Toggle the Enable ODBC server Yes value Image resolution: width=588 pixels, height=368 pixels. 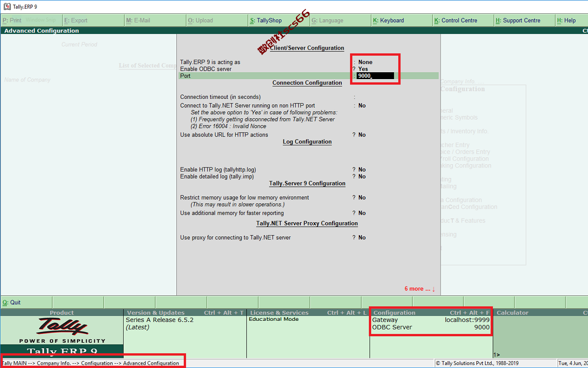(x=363, y=69)
